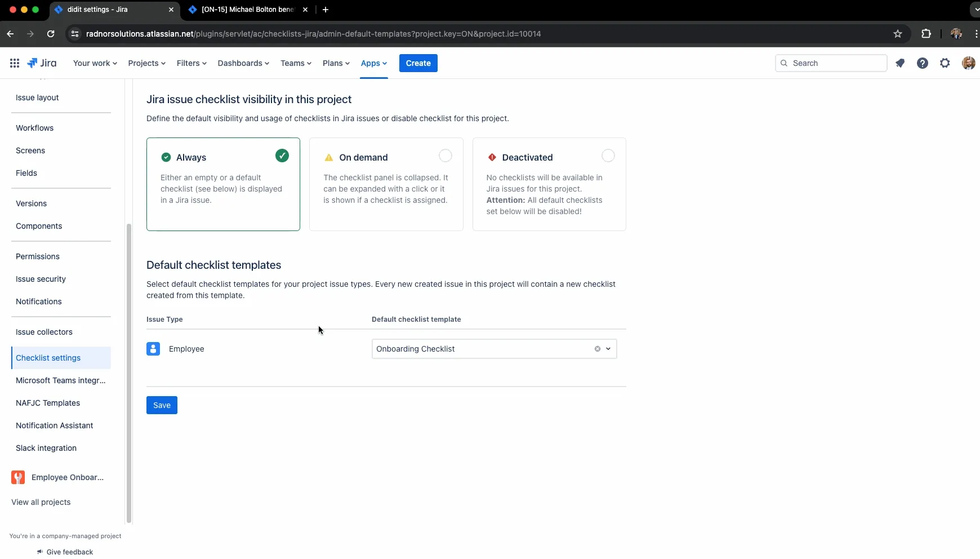This screenshot has width=980, height=559.
Task: Click the green Always status icon
Action: coord(166,157)
